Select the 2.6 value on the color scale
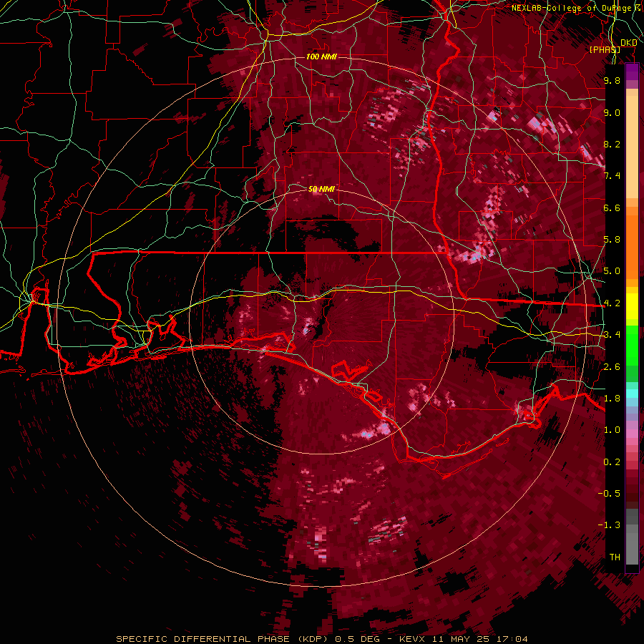 point(612,366)
